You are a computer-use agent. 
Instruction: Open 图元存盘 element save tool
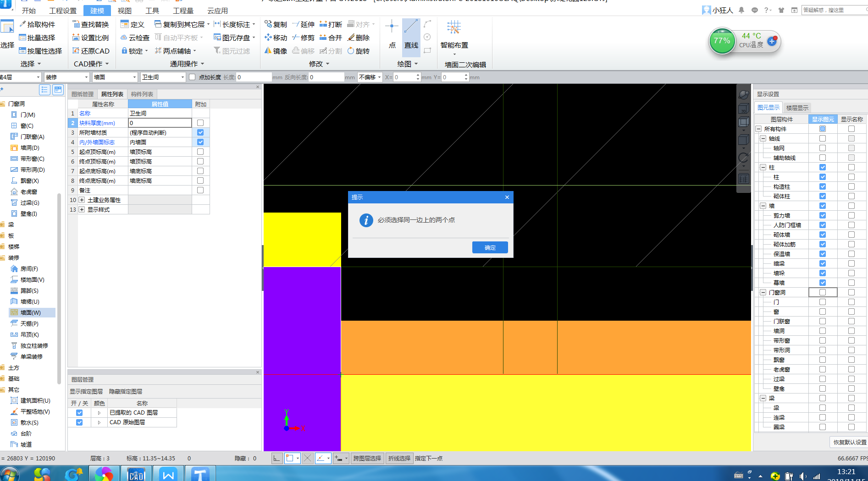[234, 38]
